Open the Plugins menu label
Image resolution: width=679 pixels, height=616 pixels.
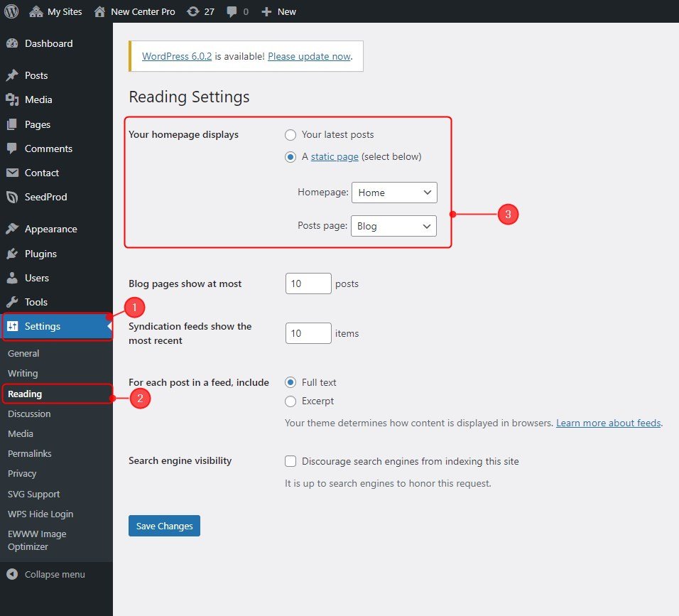click(40, 254)
